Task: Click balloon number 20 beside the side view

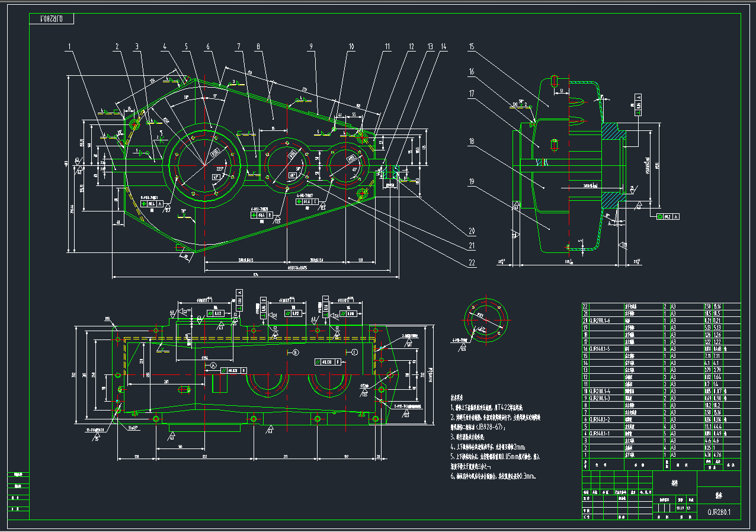Action: click(x=472, y=231)
